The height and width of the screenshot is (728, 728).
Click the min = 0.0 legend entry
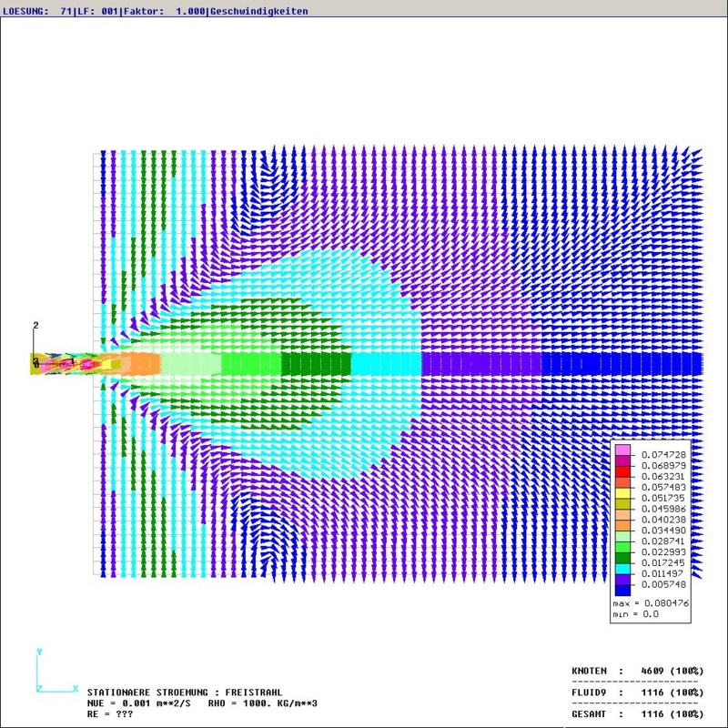[635, 613]
